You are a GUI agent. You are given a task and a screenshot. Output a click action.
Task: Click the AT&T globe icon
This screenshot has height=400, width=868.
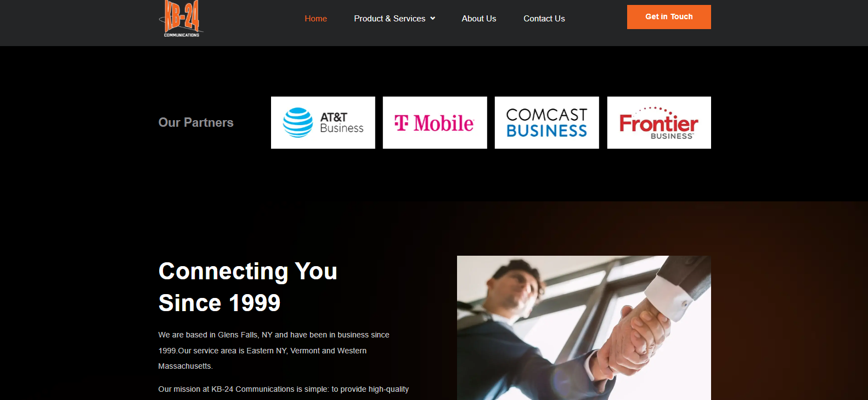pos(298,122)
